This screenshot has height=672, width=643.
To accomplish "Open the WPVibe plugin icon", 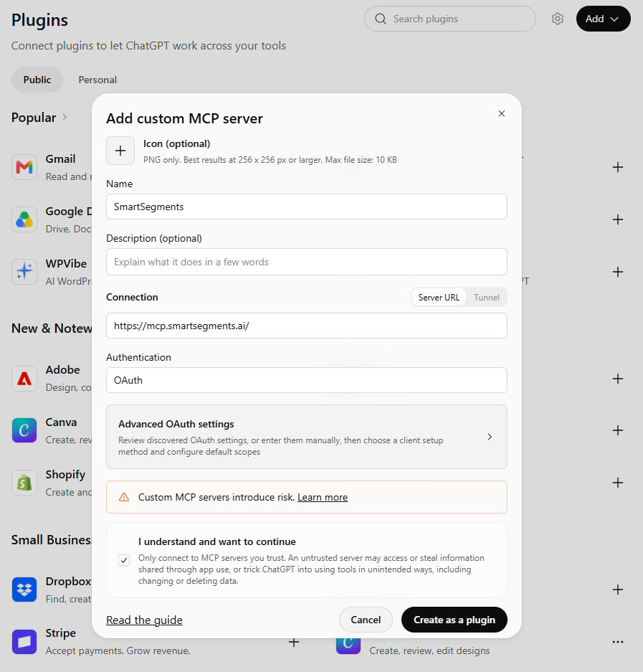I will [x=24, y=272].
